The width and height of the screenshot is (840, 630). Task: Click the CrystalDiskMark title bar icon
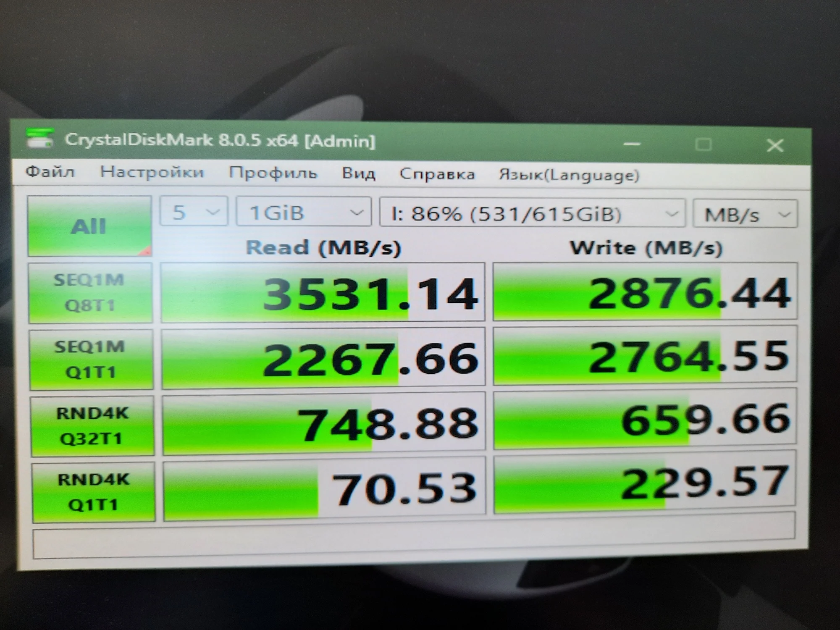click(x=39, y=139)
